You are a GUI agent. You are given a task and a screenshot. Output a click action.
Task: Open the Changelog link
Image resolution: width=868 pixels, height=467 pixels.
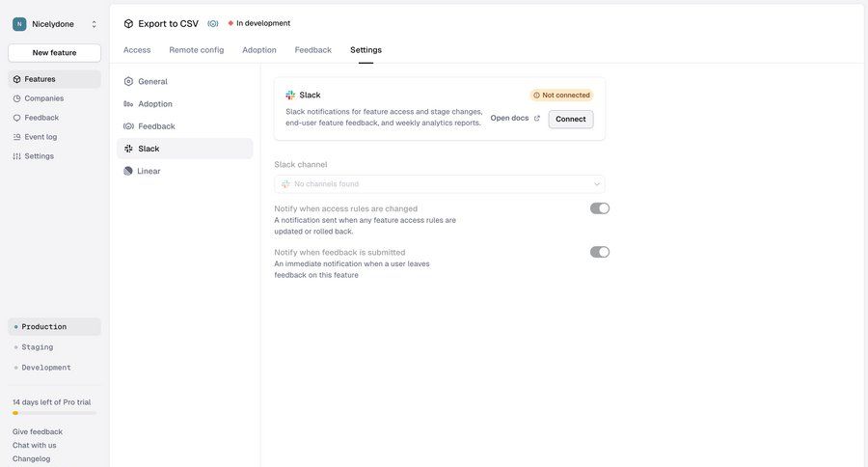32,458
